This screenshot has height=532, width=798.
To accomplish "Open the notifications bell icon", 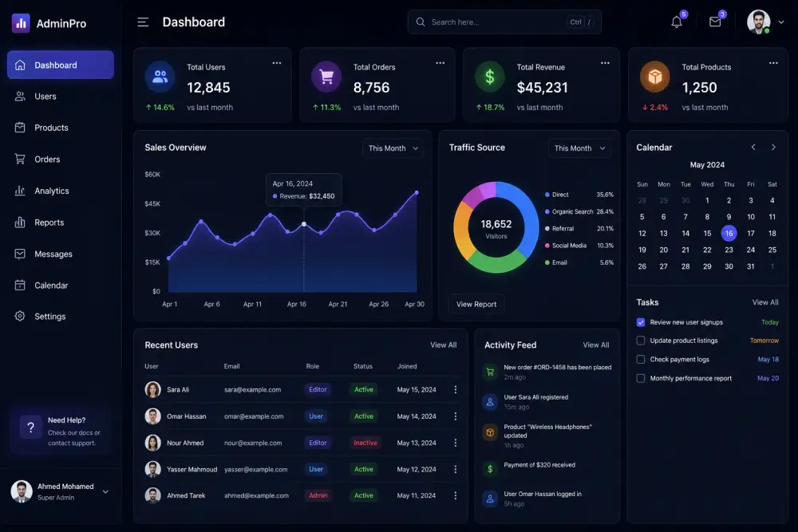I will click(x=677, y=22).
